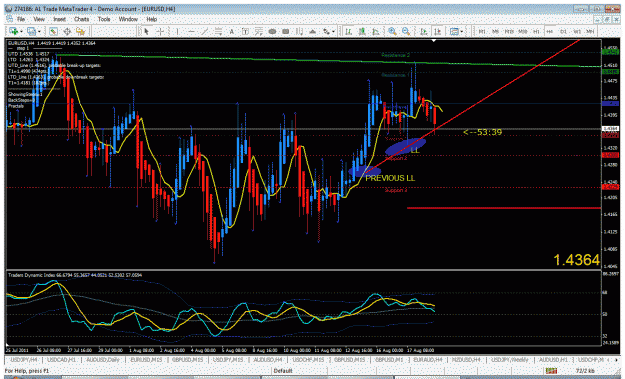Switch chart to Candlesticks mode
Viewport: 625px width, 379px height.
362,31
